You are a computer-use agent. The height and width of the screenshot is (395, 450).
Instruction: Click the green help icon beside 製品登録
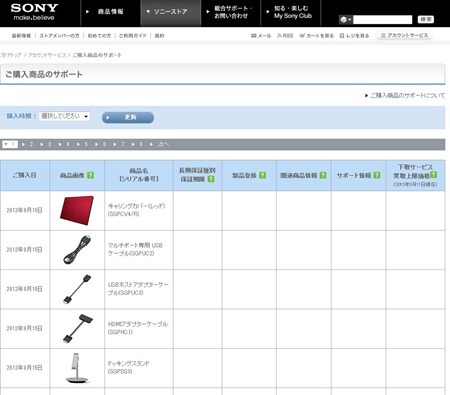[262, 175]
